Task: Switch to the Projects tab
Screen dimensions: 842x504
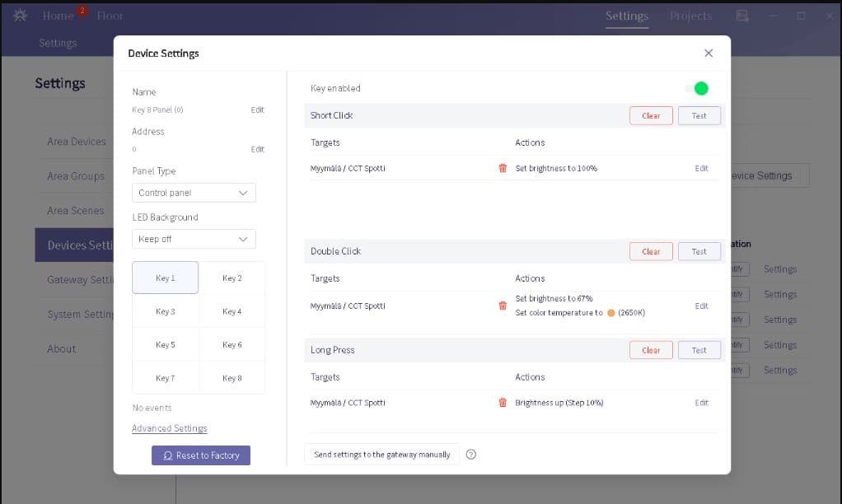Action: click(690, 16)
